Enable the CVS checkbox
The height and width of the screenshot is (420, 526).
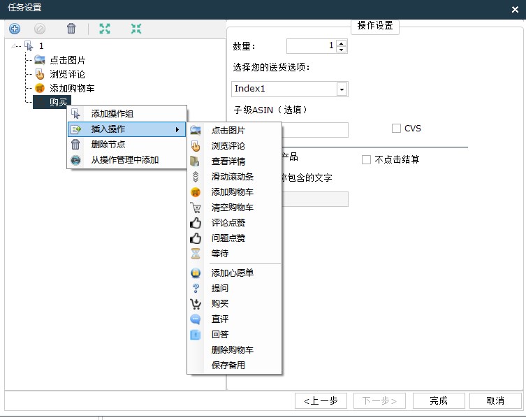tap(396, 129)
